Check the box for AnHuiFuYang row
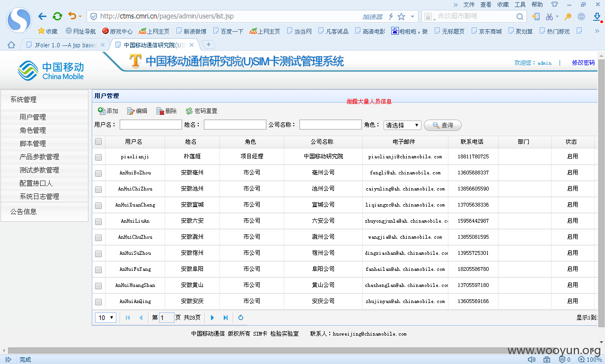This screenshot has width=605, height=364. (x=98, y=270)
